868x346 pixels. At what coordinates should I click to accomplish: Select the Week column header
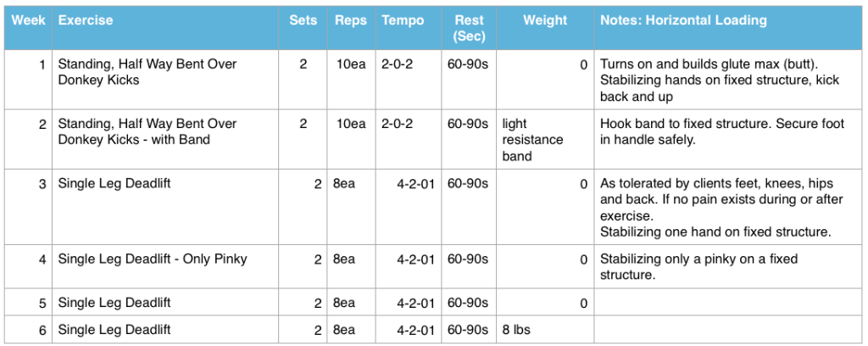(28, 28)
